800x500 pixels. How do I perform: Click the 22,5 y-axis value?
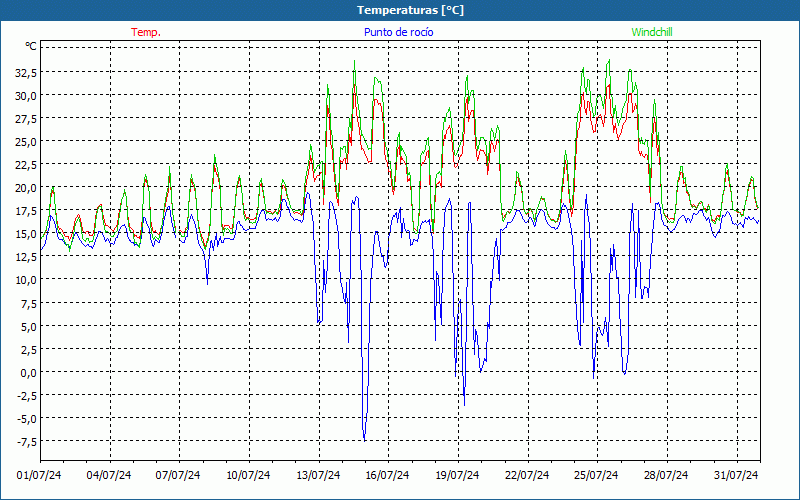point(26,164)
